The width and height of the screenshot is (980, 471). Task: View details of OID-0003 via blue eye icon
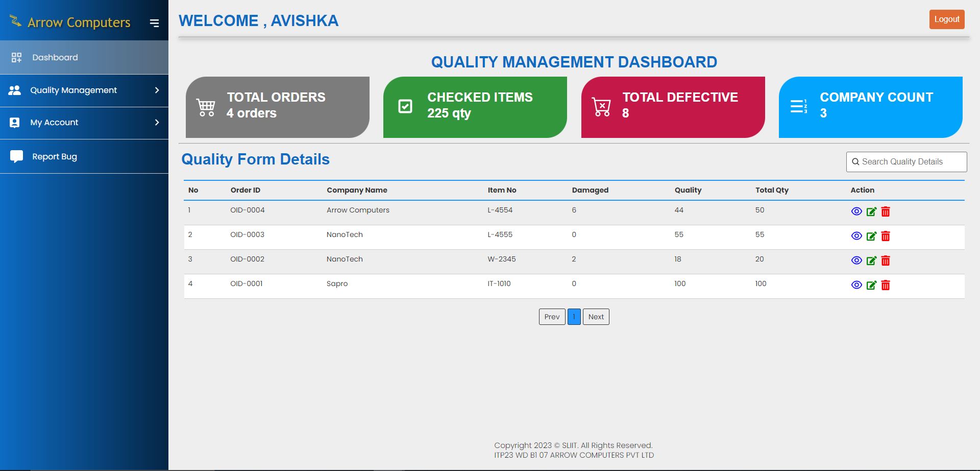coord(856,236)
